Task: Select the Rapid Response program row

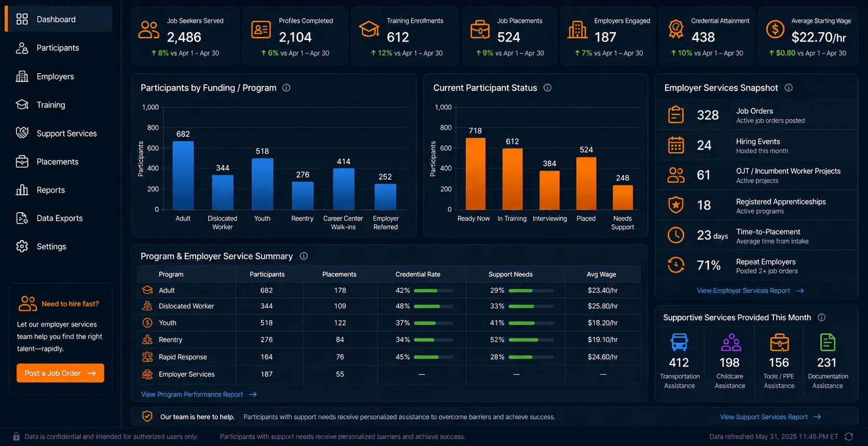Action: [389, 357]
